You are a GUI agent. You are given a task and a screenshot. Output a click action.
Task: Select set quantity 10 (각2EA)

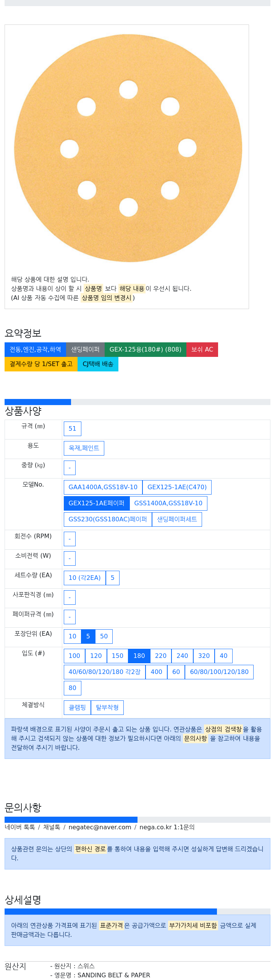coord(84,578)
